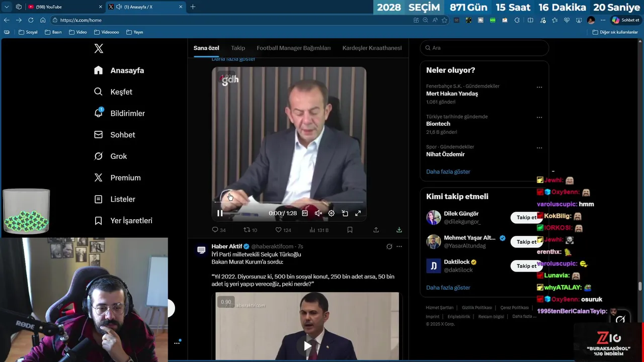Switch to Football Manager Bağımlıları tab

point(294,48)
